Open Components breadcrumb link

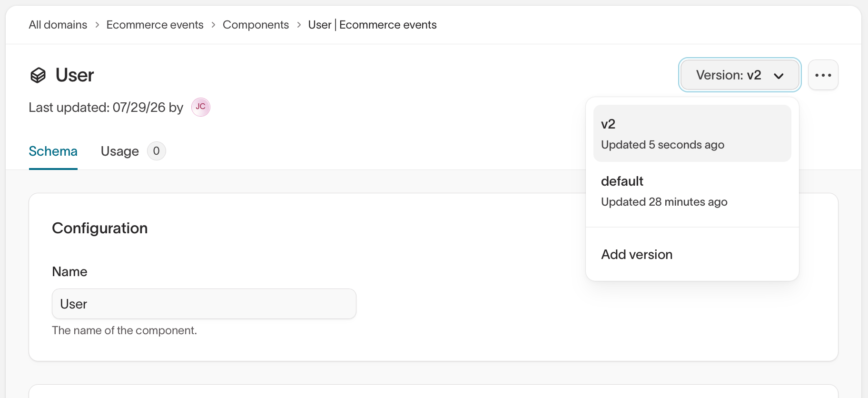pyautogui.click(x=256, y=25)
